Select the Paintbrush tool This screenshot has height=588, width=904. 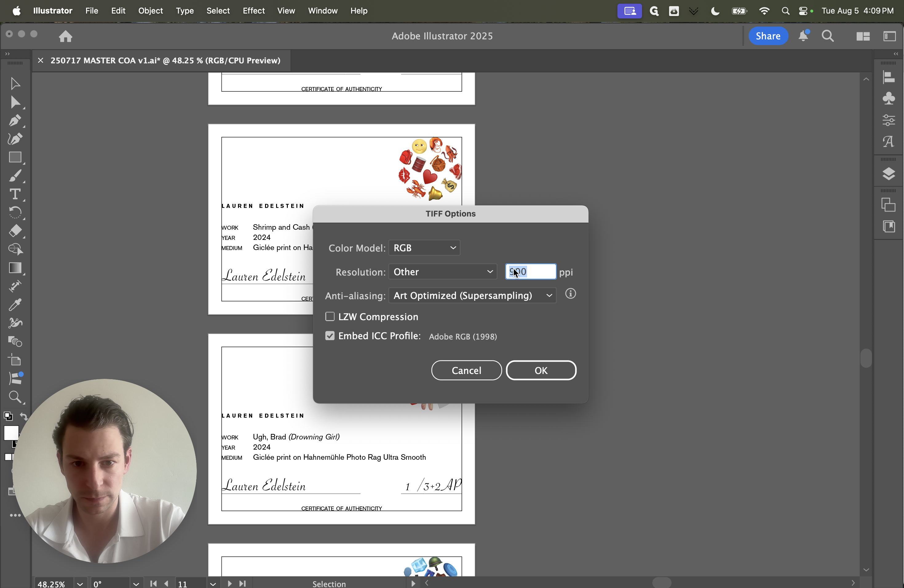click(15, 176)
